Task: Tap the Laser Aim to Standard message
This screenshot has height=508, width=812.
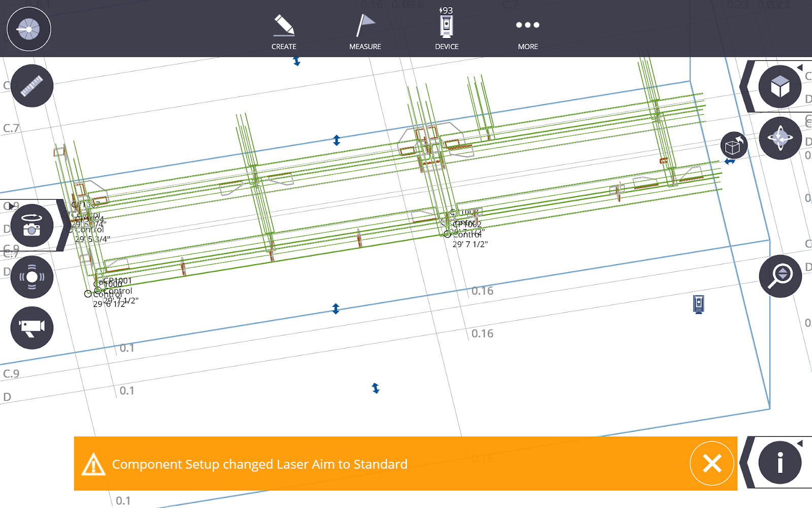Action: (259, 464)
